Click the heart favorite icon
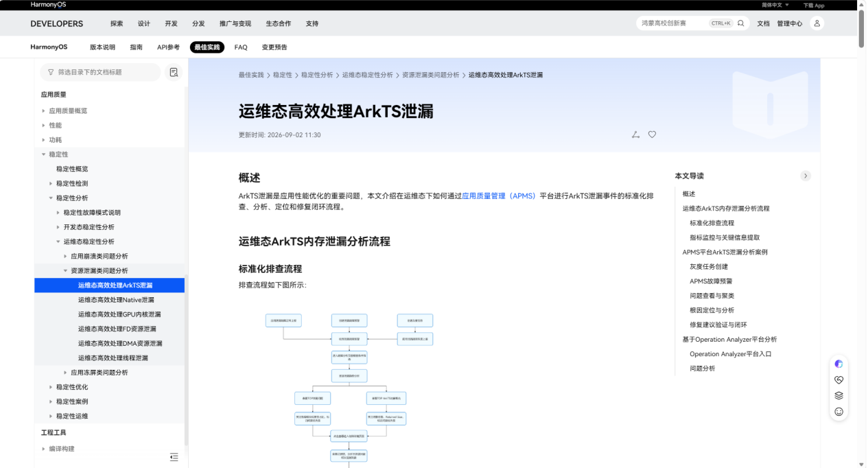This screenshot has width=868, height=468. click(x=652, y=134)
